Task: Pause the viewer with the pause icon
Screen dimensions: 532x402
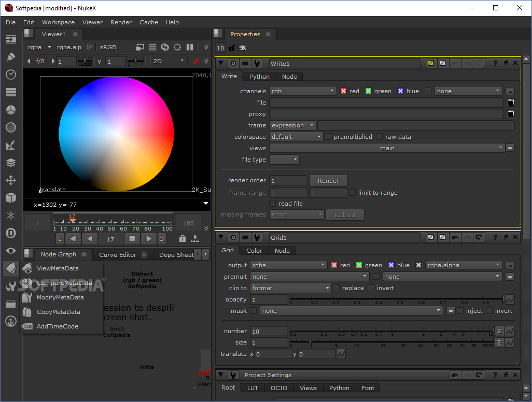Action: click(190, 47)
